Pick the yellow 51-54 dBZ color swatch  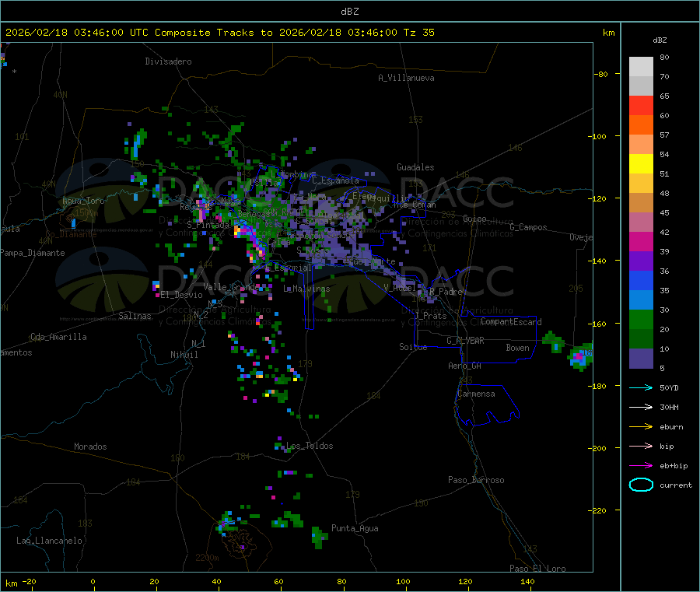(x=641, y=164)
